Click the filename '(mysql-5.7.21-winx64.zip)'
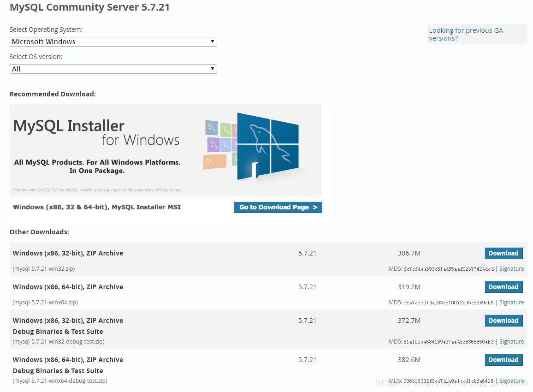533x392 pixels. (x=45, y=302)
